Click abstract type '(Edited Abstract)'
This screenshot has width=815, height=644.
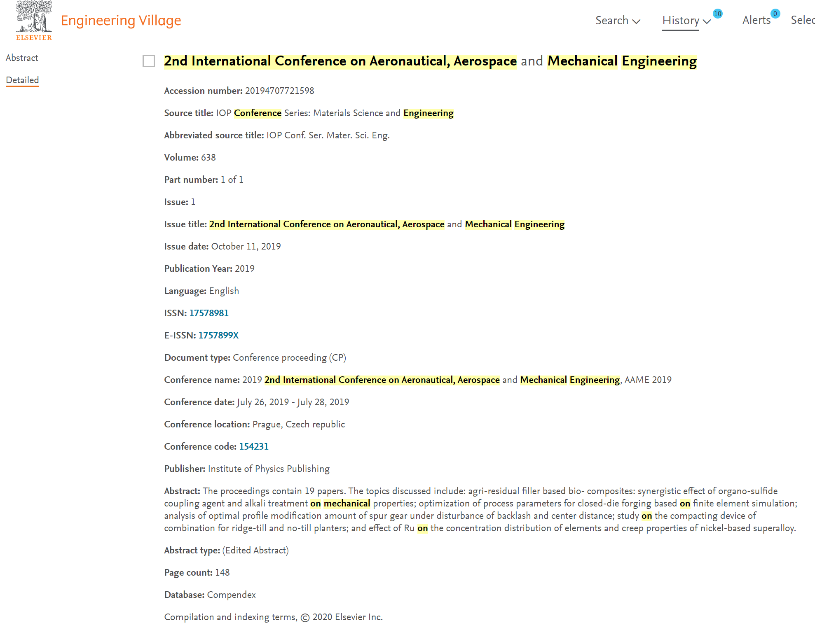255,550
